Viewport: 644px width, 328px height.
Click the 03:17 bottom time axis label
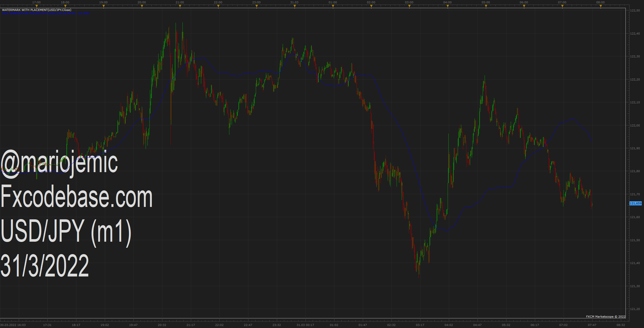tap(420, 325)
